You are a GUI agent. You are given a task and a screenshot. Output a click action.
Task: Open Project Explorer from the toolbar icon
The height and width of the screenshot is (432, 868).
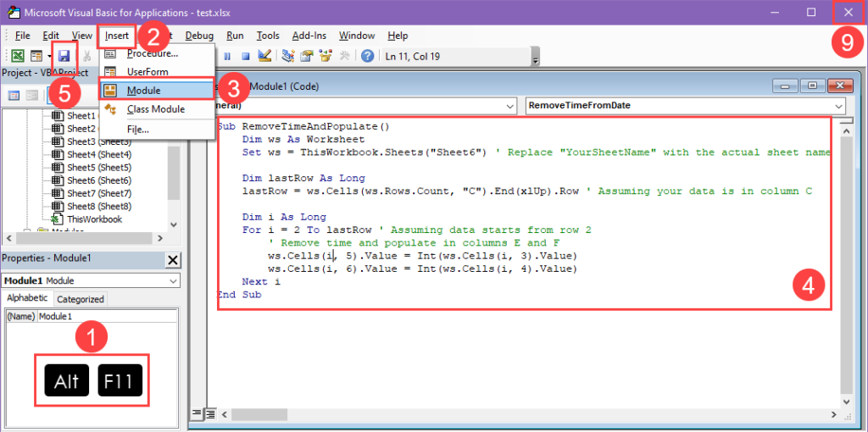288,56
